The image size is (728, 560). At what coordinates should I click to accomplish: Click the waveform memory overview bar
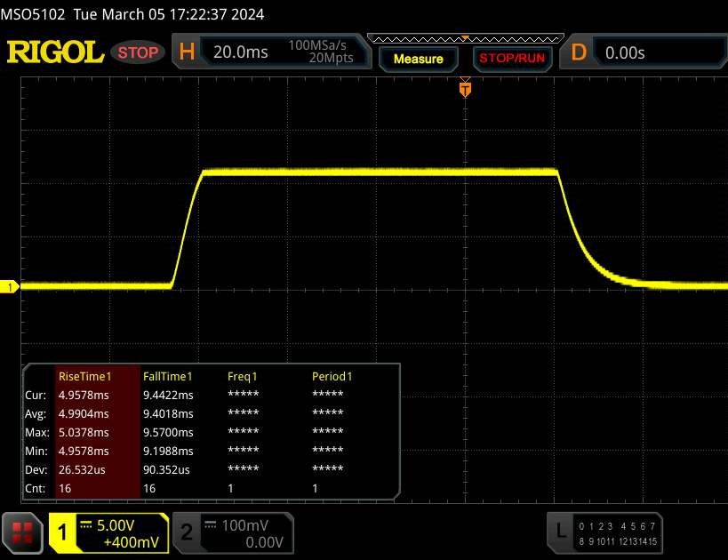[x=465, y=38]
